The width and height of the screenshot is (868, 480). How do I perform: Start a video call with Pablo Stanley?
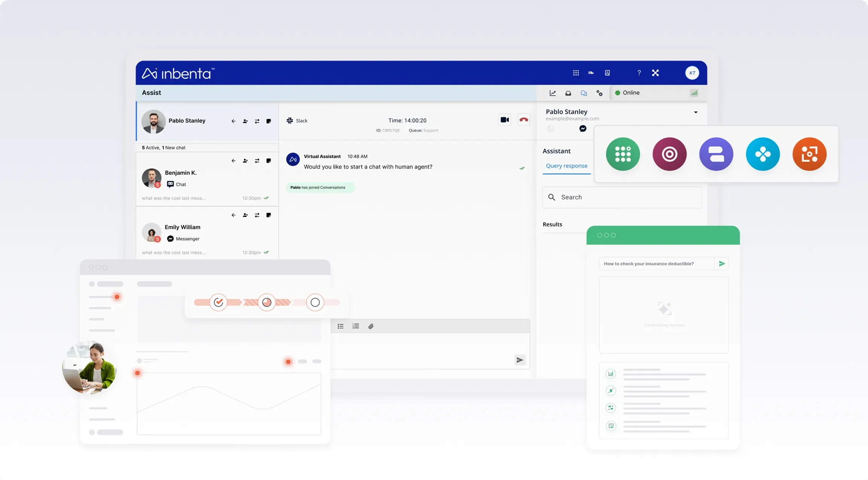point(504,119)
